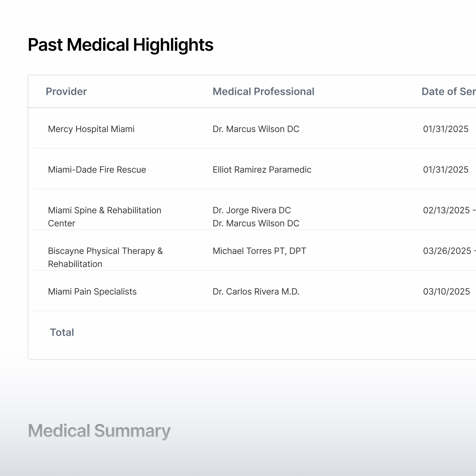
Task: Select the Miami-Dade Fire Rescue provider row
Action: [97, 170]
